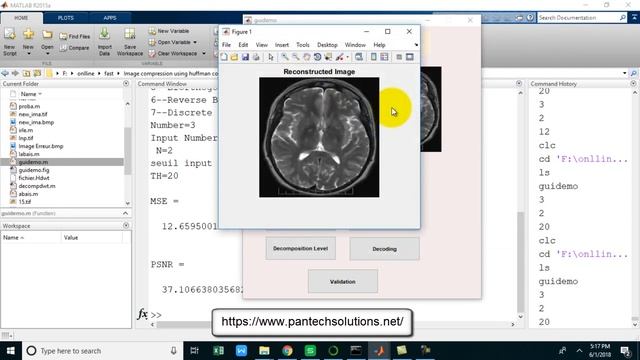Image resolution: width=640 pixels, height=360 pixels.
Task: Dock Figure 1 using the corner arrow
Action: coord(416,45)
